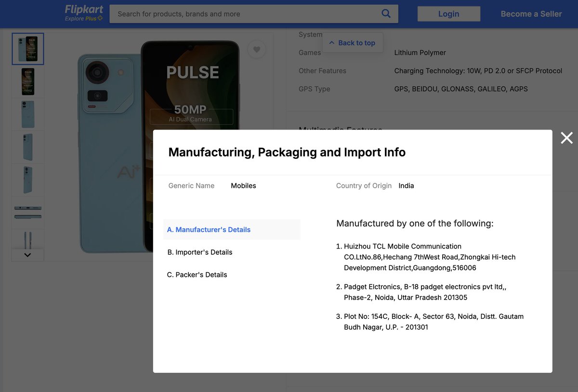Screen dimensions: 578x392
Task: Open Become a Seller link
Action: pyautogui.click(x=531, y=14)
